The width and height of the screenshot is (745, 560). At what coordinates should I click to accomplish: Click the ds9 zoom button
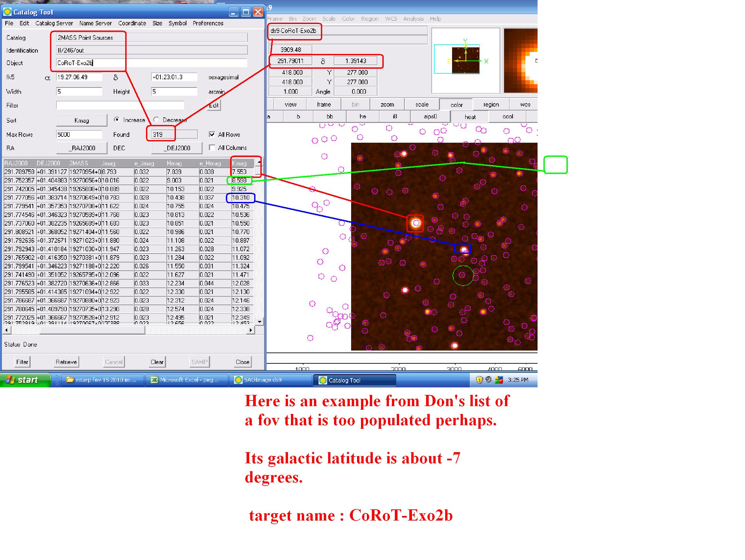tap(387, 105)
